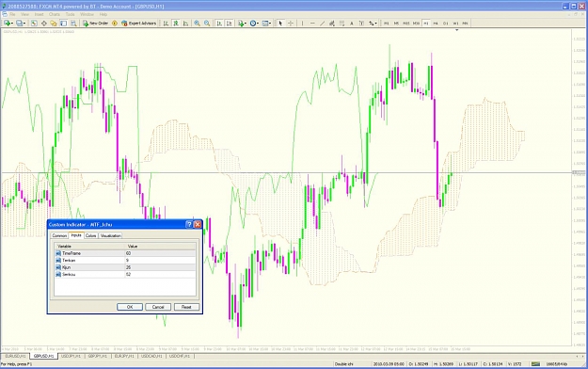Click the Zoom In magnifier icon
This screenshot has height=369, width=588.
tap(197, 24)
